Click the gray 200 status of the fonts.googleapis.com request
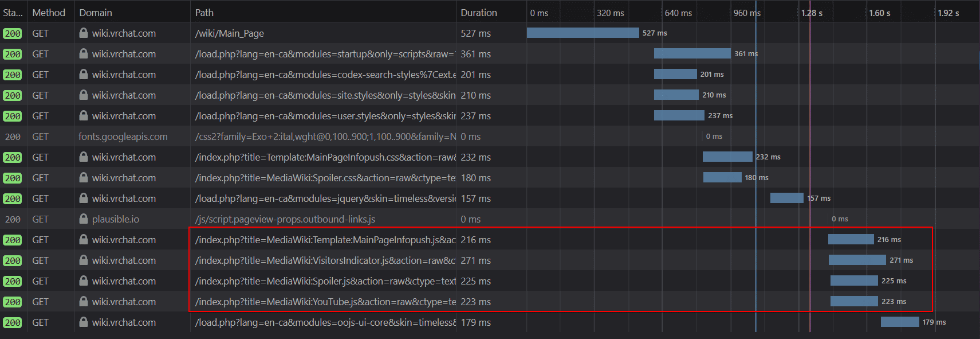The height and width of the screenshot is (339, 980). [x=13, y=137]
